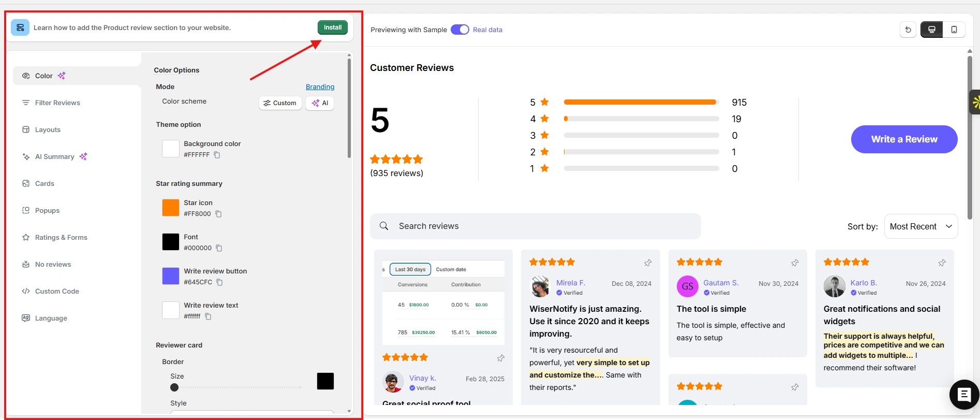Open the Color settings tab
Screen dimensions: 980x420
pyautogui.click(x=77, y=76)
